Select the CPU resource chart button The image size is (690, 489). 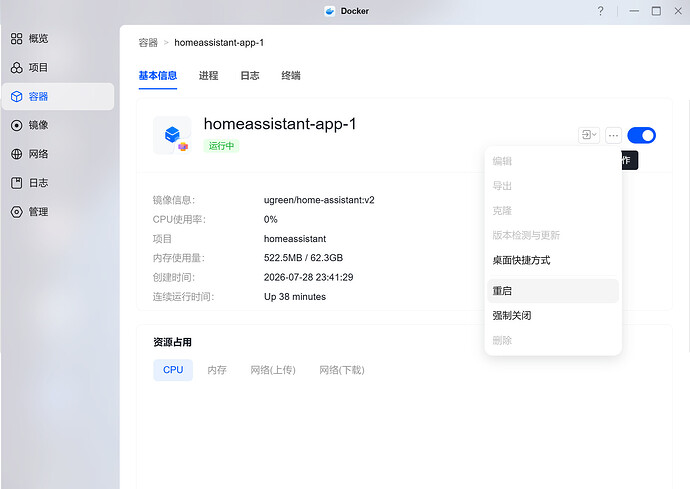[x=173, y=370]
